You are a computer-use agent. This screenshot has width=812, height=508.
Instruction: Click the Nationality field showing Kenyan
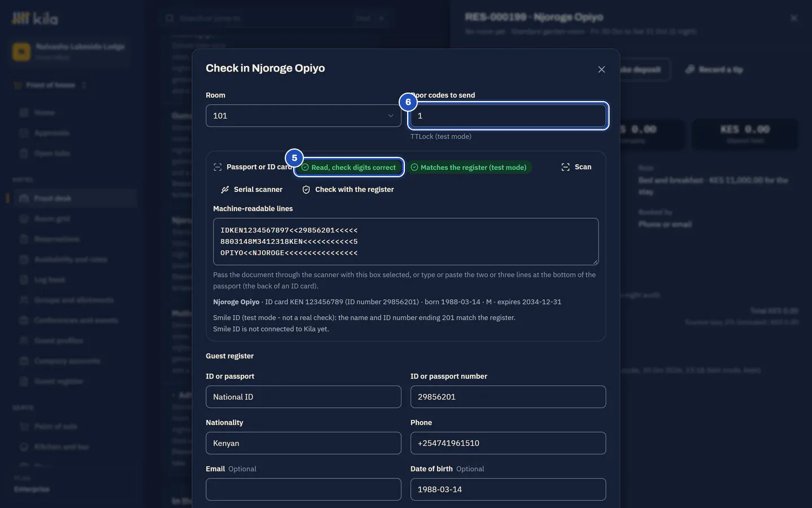303,443
